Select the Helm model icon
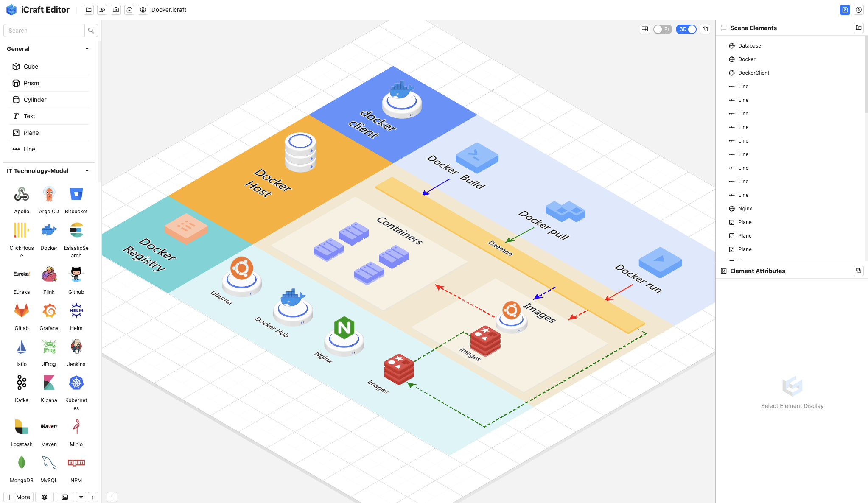 (76, 310)
